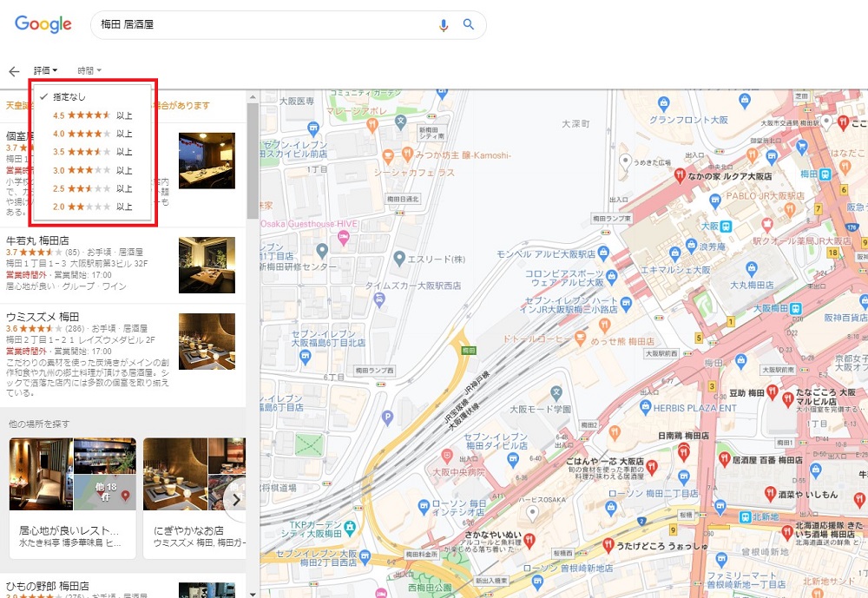The image size is (868, 598).
Task: Open the 時間 hours dropdown
Action: (89, 70)
